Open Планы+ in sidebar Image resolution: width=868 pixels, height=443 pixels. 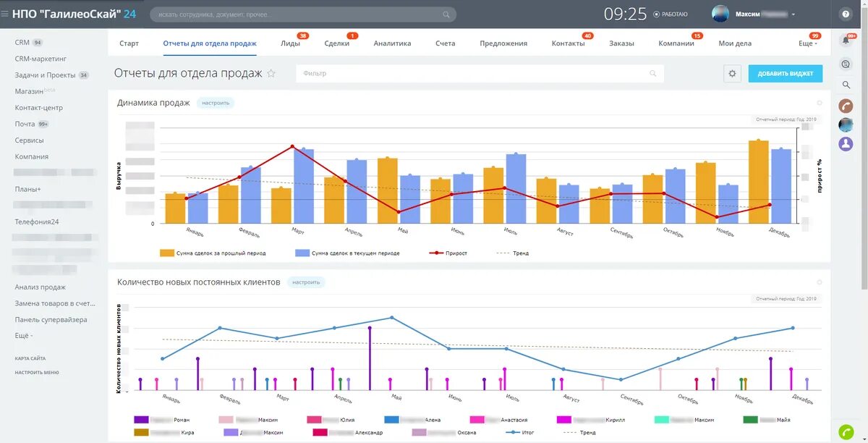[x=28, y=189]
